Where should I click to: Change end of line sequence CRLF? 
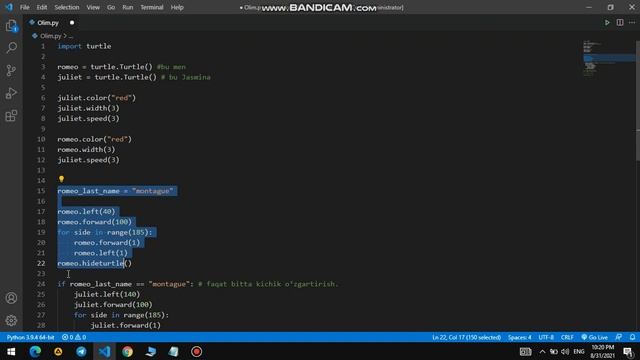coord(567,338)
